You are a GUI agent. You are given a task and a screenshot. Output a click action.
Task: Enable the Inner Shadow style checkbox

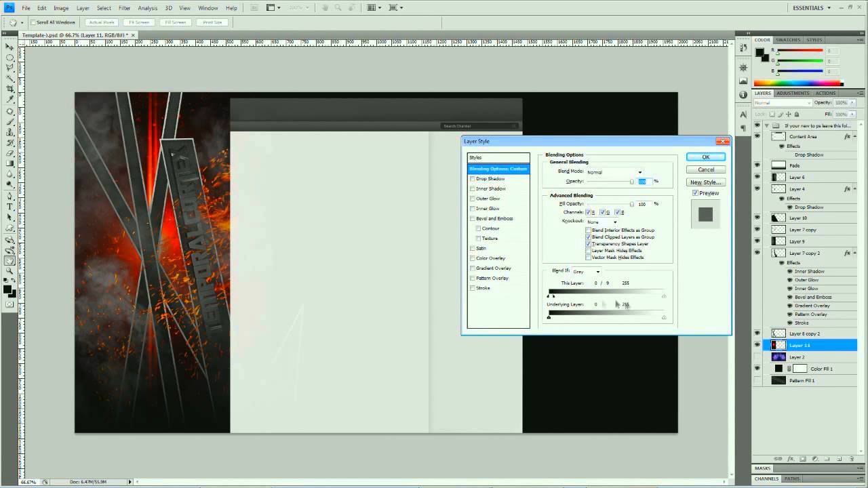pyautogui.click(x=472, y=188)
